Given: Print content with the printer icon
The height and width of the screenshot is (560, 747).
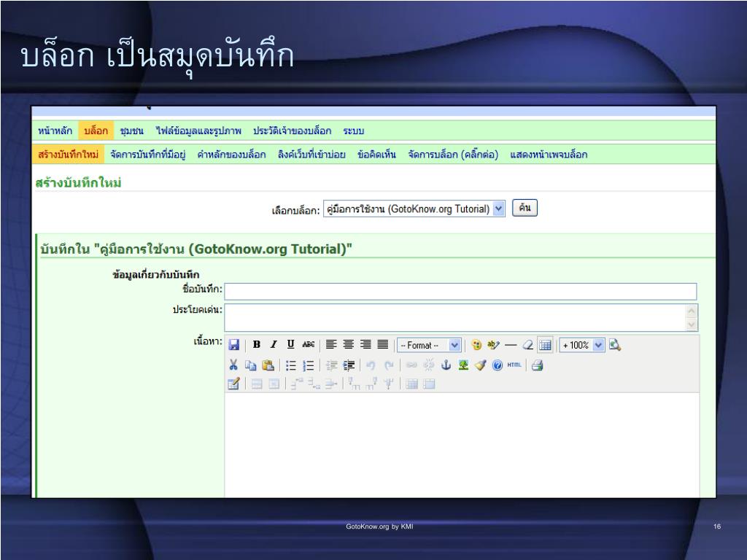Looking at the screenshot, I should (538, 365).
